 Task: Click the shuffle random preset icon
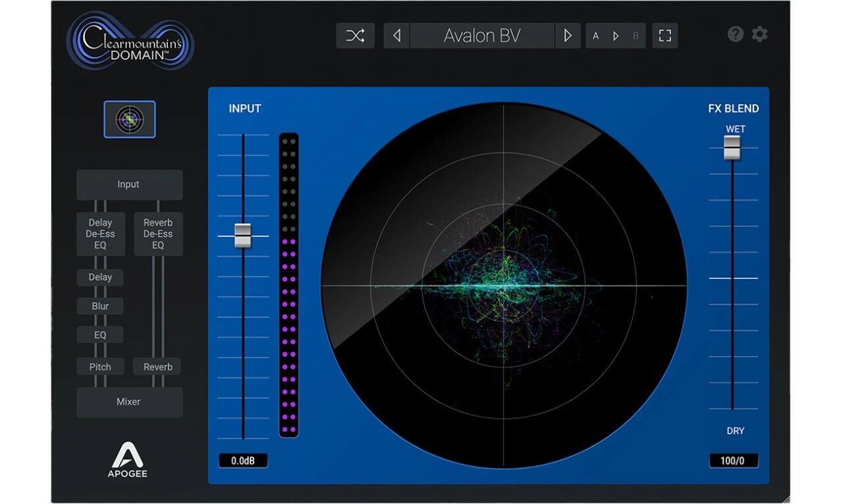pyautogui.click(x=355, y=36)
